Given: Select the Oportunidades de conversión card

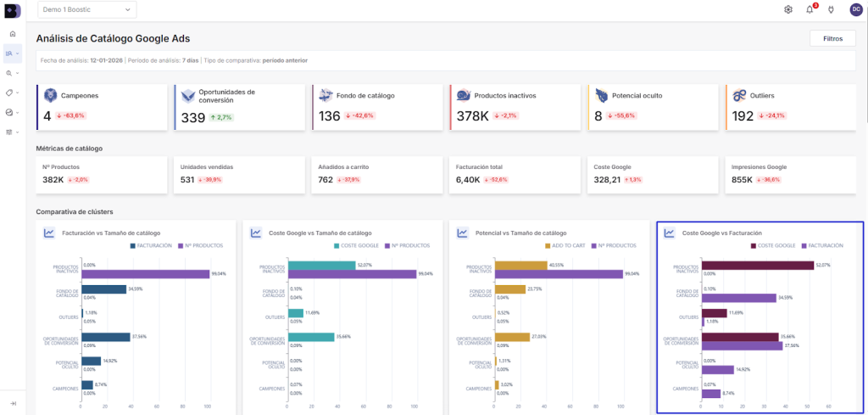Looking at the screenshot, I should click(x=239, y=107).
